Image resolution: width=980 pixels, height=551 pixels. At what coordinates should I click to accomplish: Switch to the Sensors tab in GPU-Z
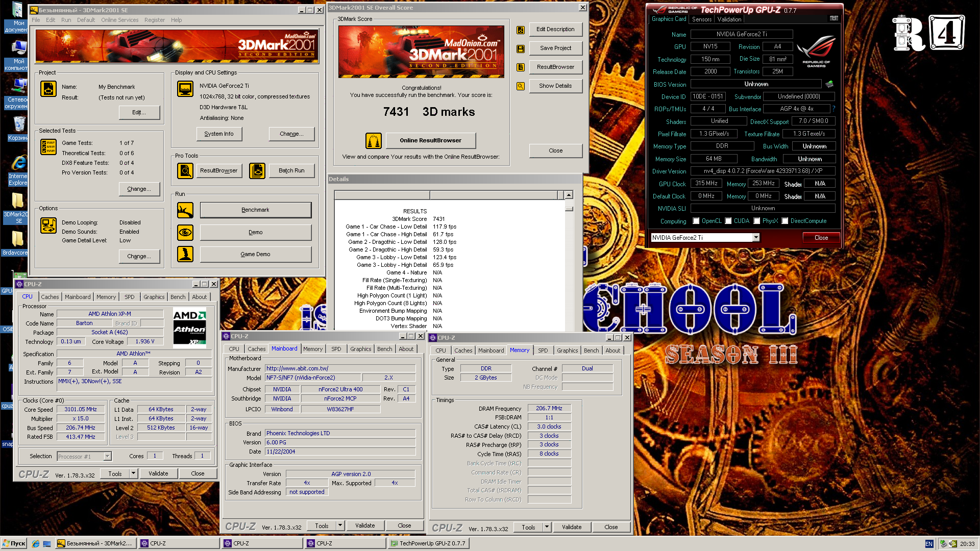(x=701, y=19)
